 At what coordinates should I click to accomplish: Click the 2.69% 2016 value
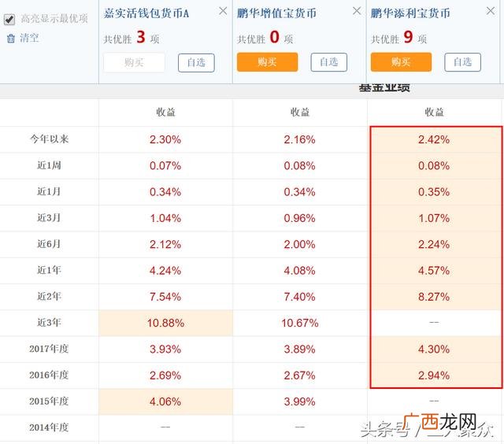(165, 376)
